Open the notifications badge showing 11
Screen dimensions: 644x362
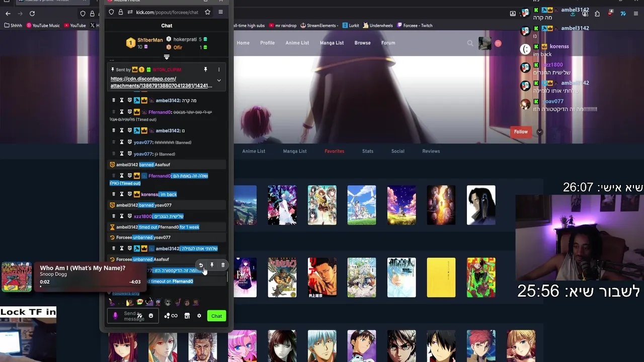click(498, 43)
